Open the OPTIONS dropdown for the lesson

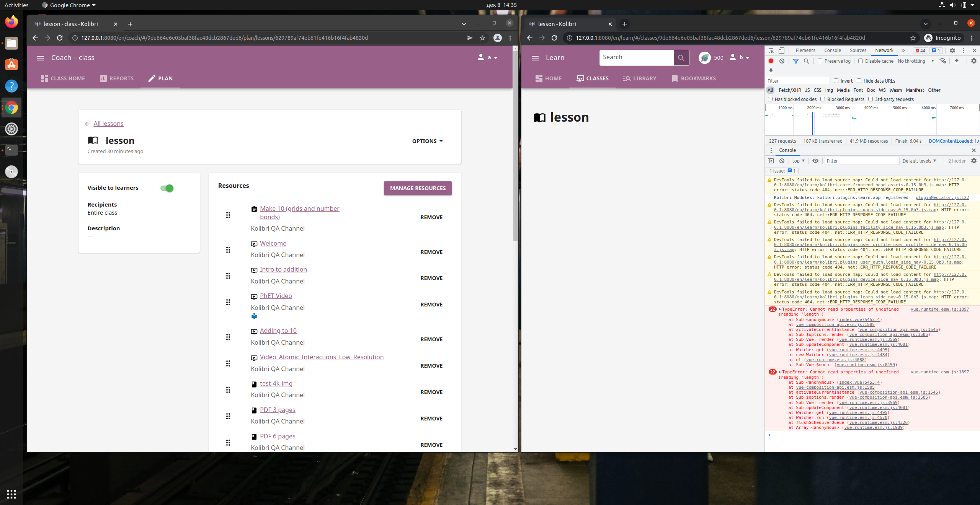tap(427, 141)
